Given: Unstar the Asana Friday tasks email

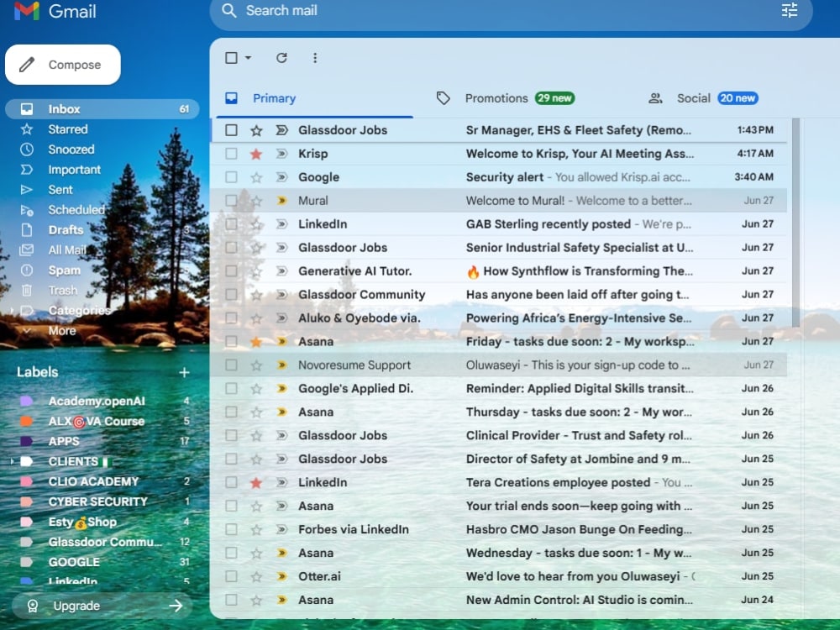Looking at the screenshot, I should (256, 342).
